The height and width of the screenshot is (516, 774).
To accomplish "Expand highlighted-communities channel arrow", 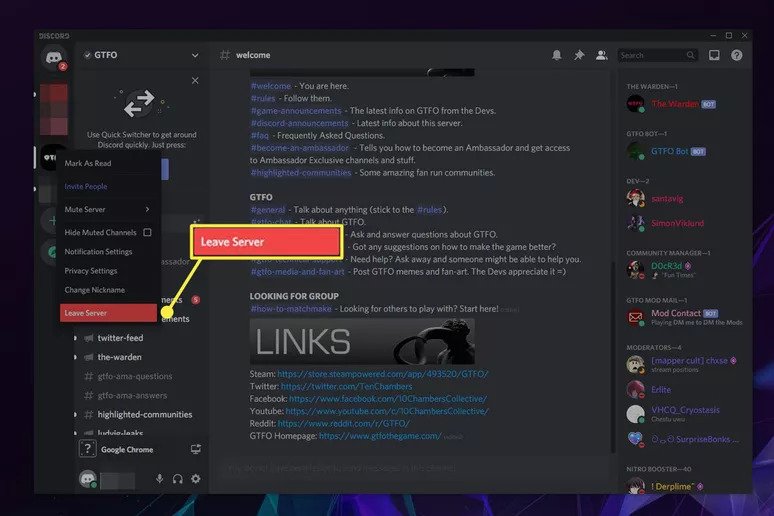I will (75, 415).
